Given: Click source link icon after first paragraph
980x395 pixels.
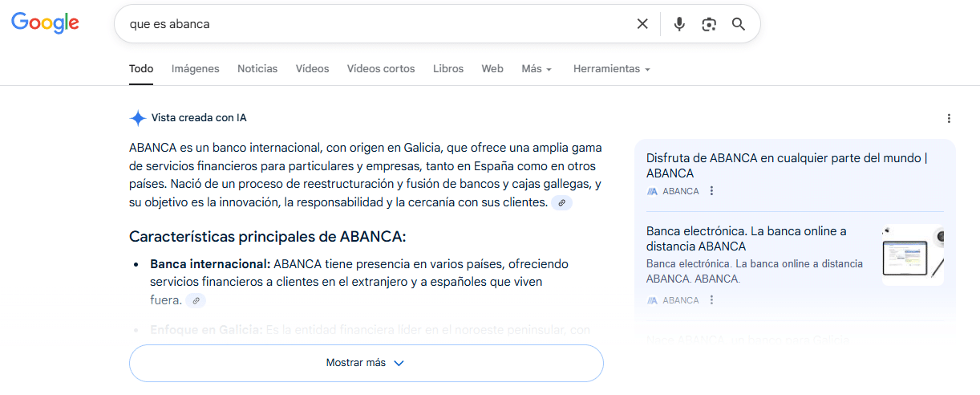Looking at the screenshot, I should click(x=561, y=203).
